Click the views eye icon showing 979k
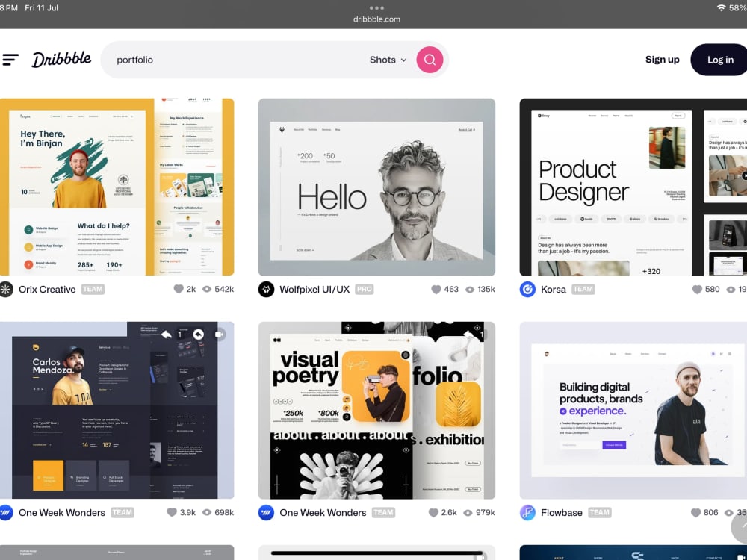This screenshot has width=747, height=560. (468, 512)
